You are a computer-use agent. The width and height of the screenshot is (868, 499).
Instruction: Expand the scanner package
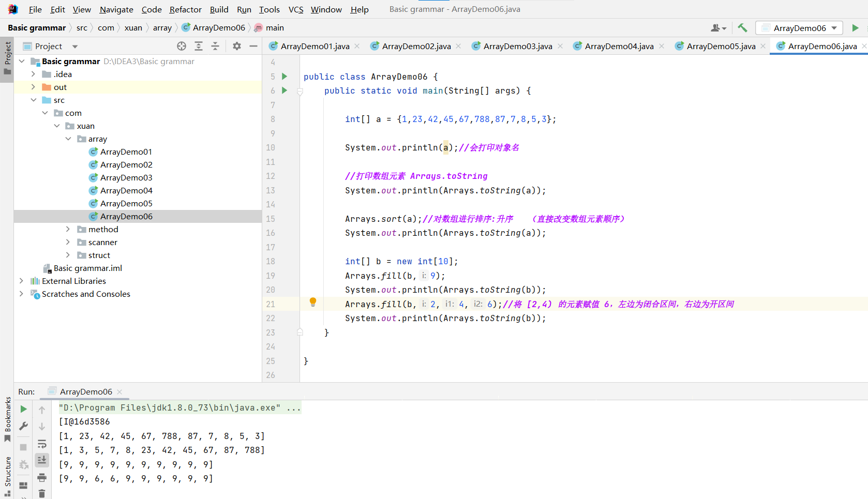[x=68, y=242]
